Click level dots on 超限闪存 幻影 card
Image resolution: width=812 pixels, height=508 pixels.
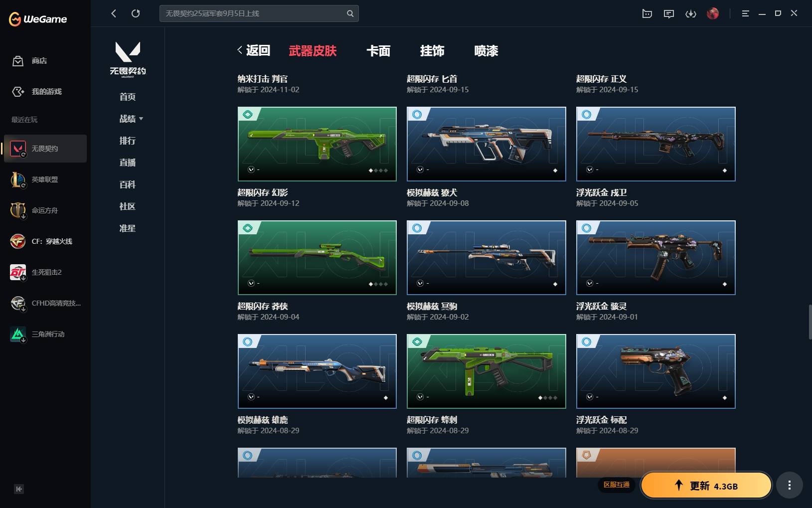(378, 170)
